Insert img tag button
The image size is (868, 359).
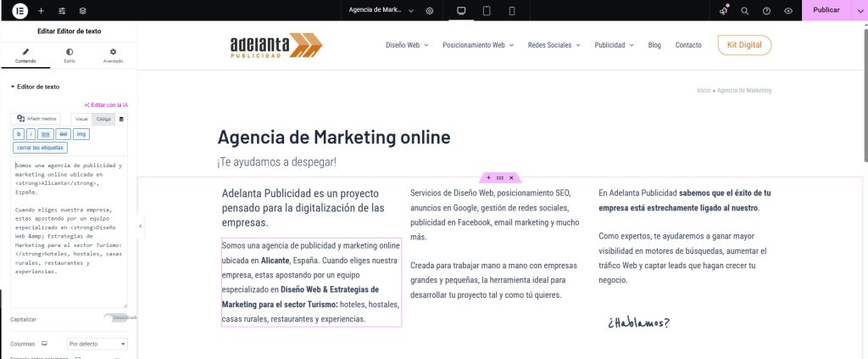pos(81,134)
